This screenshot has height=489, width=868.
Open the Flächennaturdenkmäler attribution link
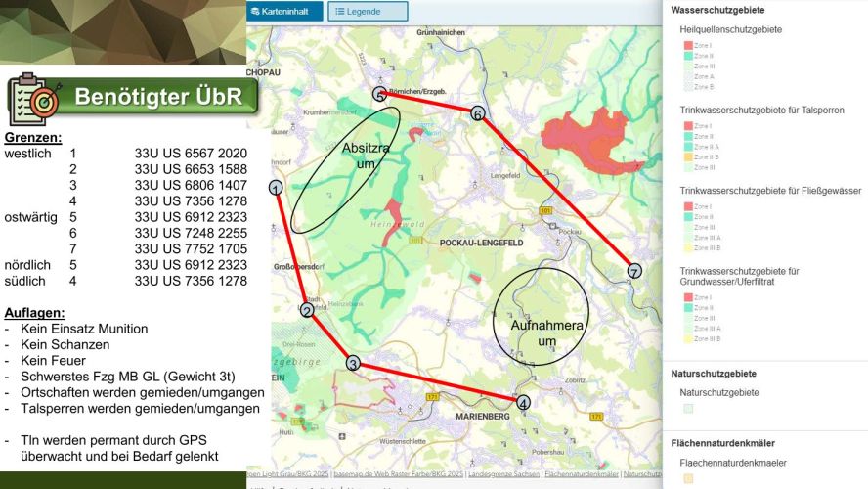coord(581,474)
